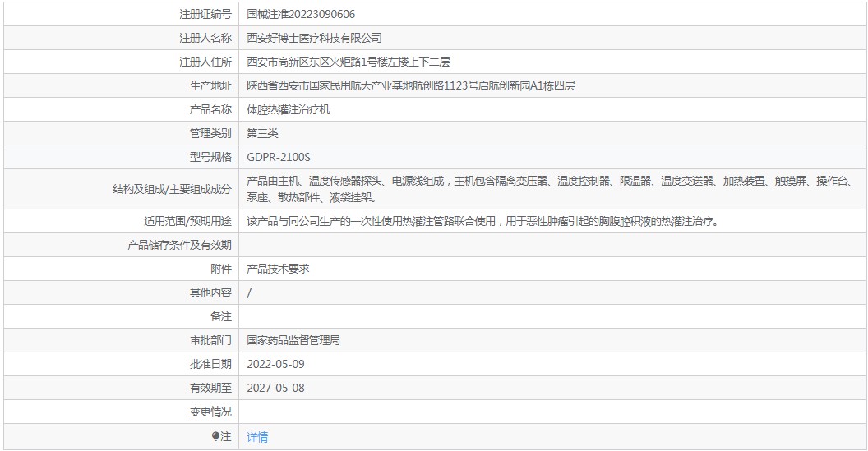Select registrant name 西安好博士医疗科技有限公司

pyautogui.click(x=315, y=38)
